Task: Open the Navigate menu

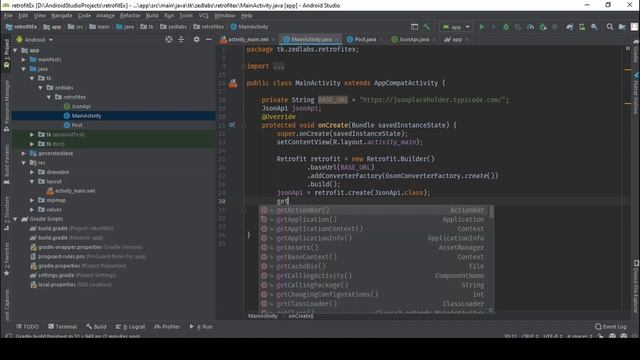Action: (x=62, y=16)
